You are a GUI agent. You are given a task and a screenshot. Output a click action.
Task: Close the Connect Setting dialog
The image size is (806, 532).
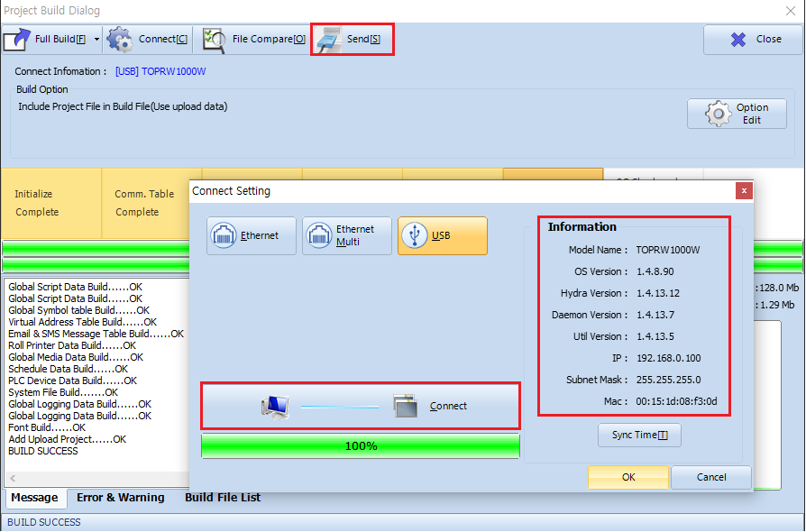pyautogui.click(x=744, y=191)
